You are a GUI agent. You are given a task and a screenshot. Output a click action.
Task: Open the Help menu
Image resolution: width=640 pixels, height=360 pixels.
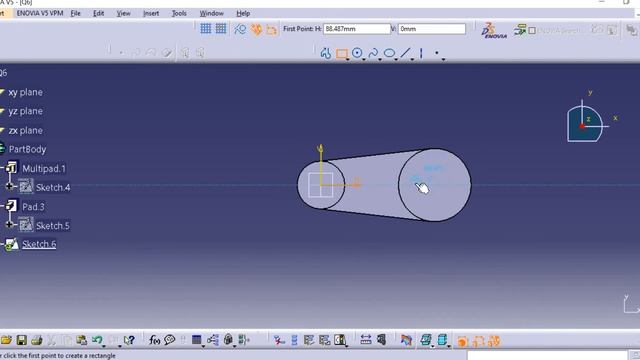[x=243, y=13]
